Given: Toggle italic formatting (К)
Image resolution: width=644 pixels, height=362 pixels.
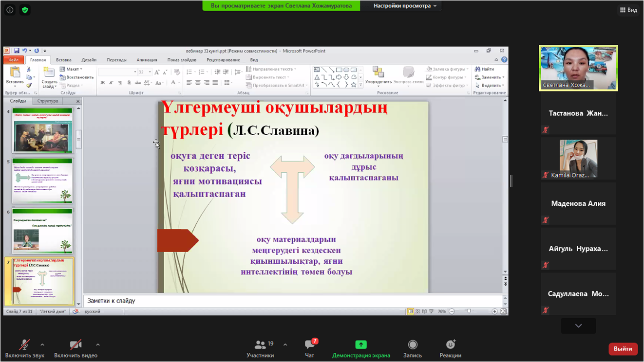Looking at the screenshot, I should tap(110, 82).
